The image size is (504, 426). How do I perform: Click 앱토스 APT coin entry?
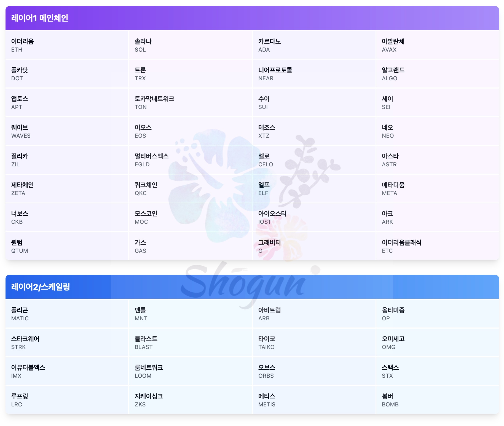[x=67, y=102]
